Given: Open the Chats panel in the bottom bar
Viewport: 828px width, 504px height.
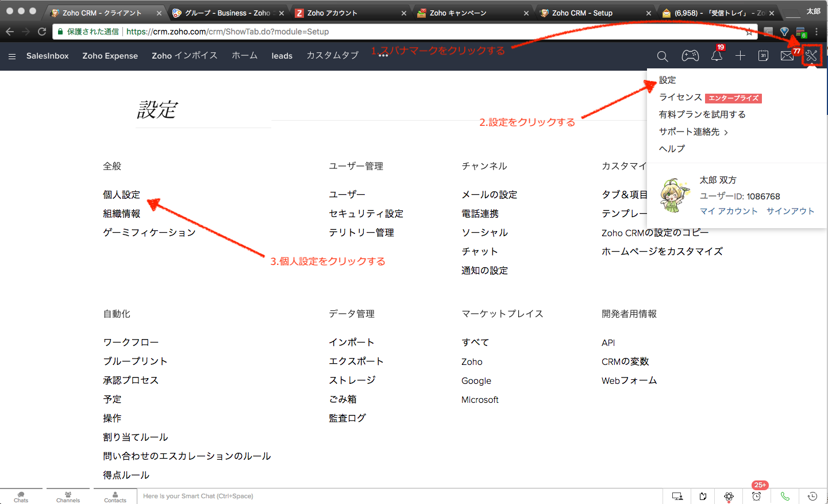Looking at the screenshot, I should click(x=21, y=497).
